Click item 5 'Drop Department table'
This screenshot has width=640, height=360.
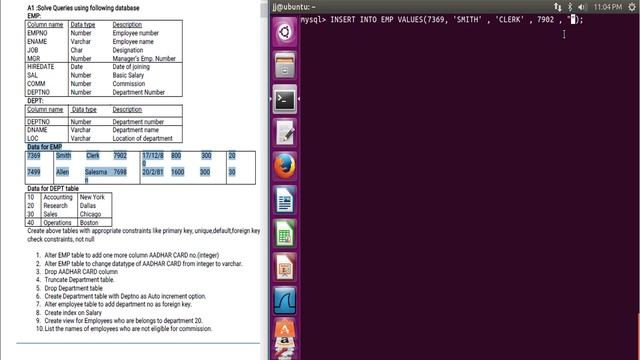[73, 288]
